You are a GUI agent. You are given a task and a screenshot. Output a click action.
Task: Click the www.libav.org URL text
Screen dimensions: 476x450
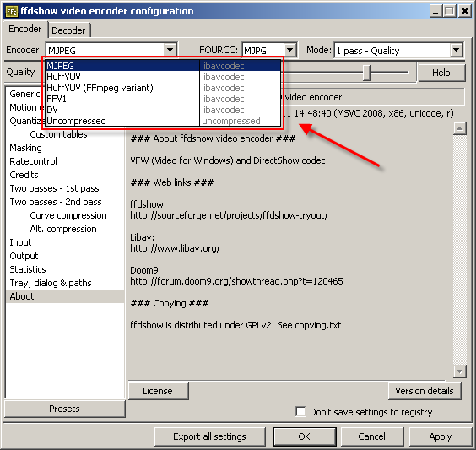point(175,248)
